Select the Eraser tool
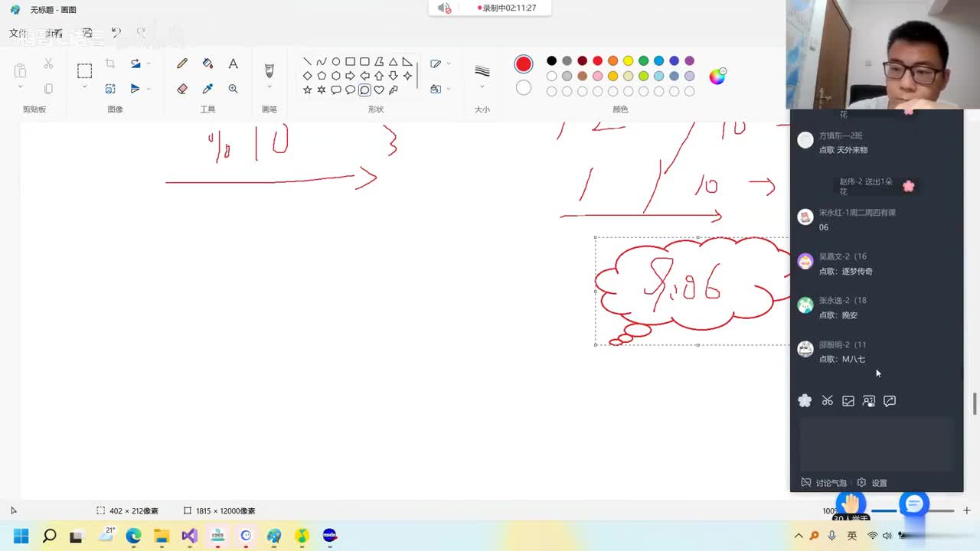Viewport: 980px width, 551px height. 182,89
